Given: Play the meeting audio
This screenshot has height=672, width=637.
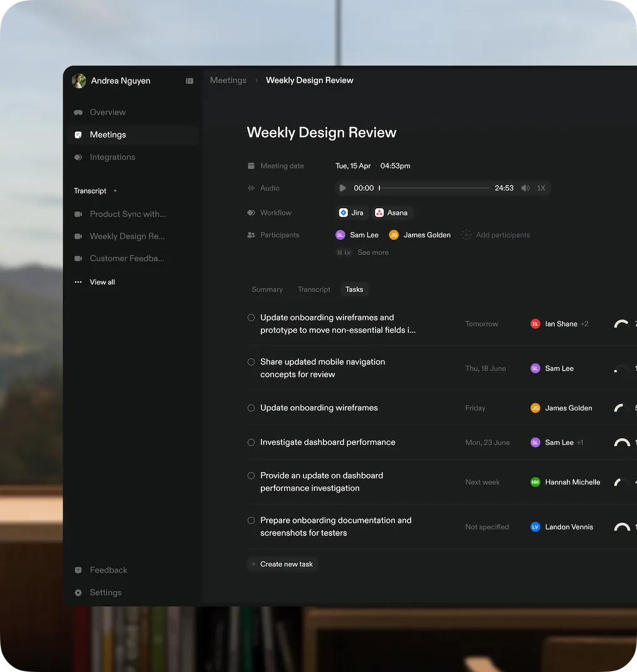Looking at the screenshot, I should pos(342,188).
